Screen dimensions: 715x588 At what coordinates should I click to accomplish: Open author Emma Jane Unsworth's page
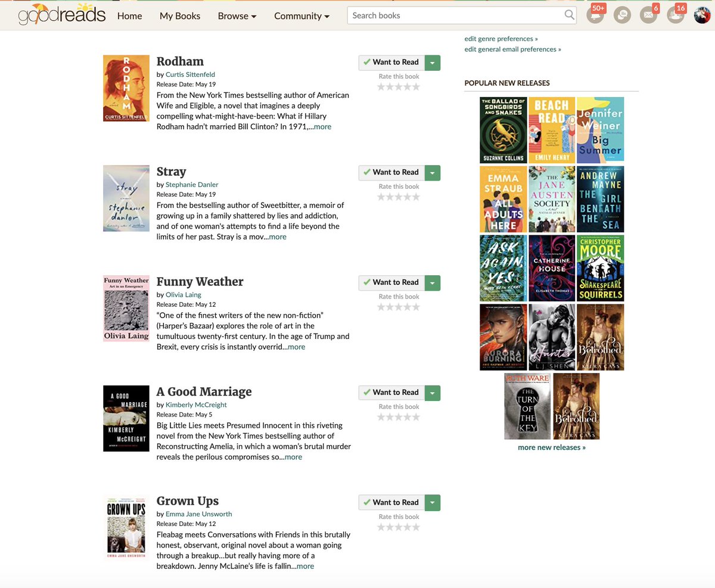pyautogui.click(x=198, y=514)
